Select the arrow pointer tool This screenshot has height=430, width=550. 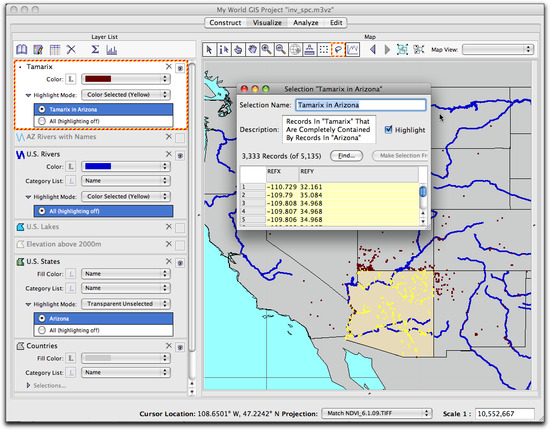click(209, 49)
